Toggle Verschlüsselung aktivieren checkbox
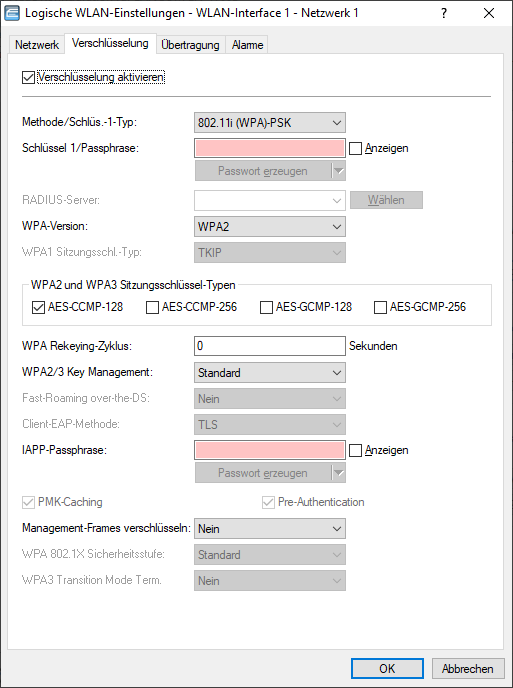This screenshot has height=688, width=513. (29, 78)
